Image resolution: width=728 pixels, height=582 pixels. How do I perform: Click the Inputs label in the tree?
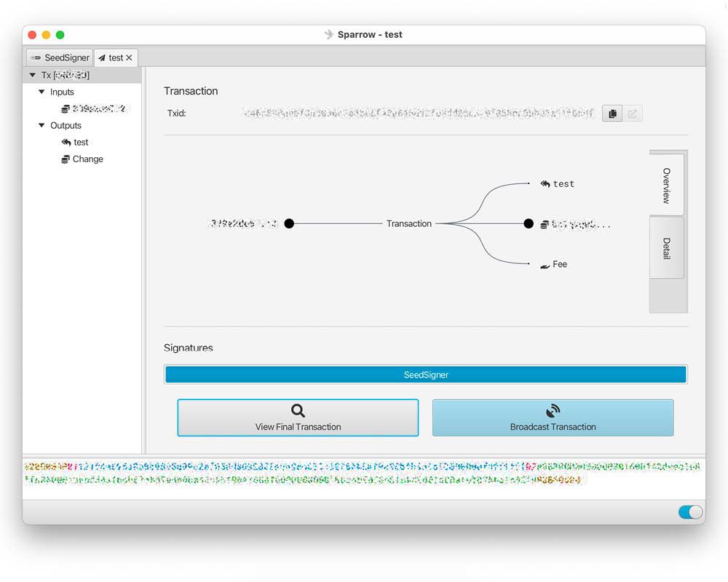(x=62, y=92)
